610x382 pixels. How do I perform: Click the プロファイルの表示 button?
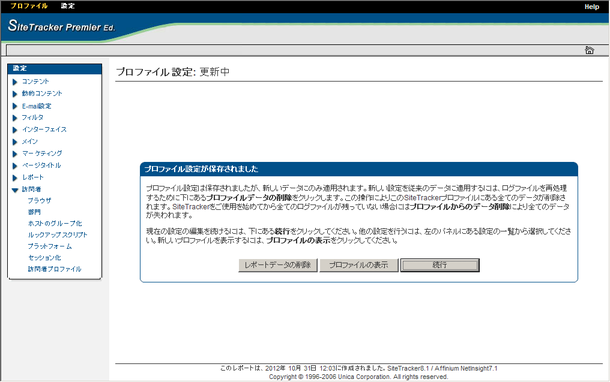[x=358, y=265]
